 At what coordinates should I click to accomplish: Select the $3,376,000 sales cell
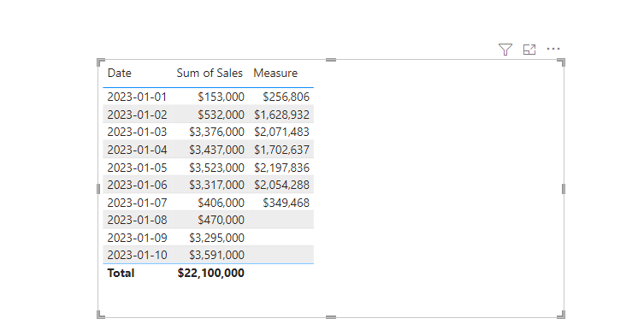(x=217, y=132)
